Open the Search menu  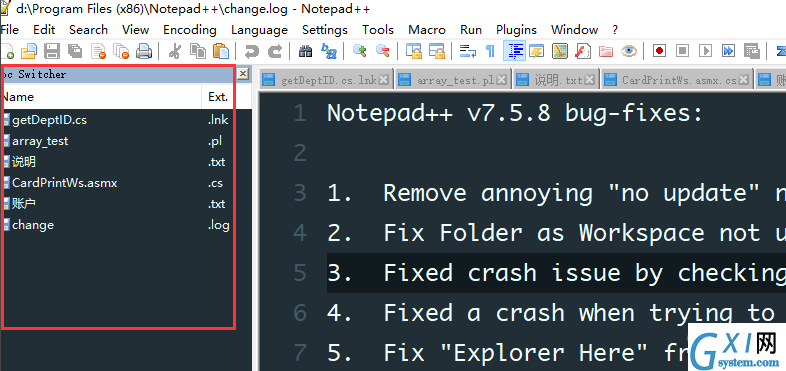[x=88, y=30]
